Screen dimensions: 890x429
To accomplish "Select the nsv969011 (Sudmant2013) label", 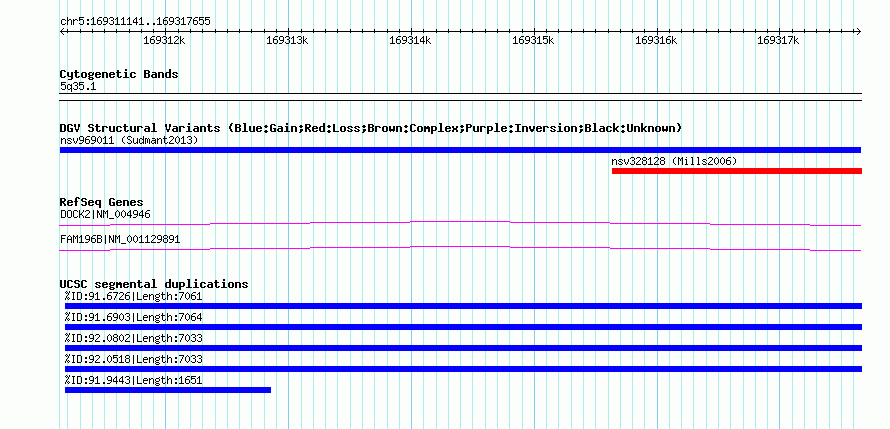I will pos(129,140).
